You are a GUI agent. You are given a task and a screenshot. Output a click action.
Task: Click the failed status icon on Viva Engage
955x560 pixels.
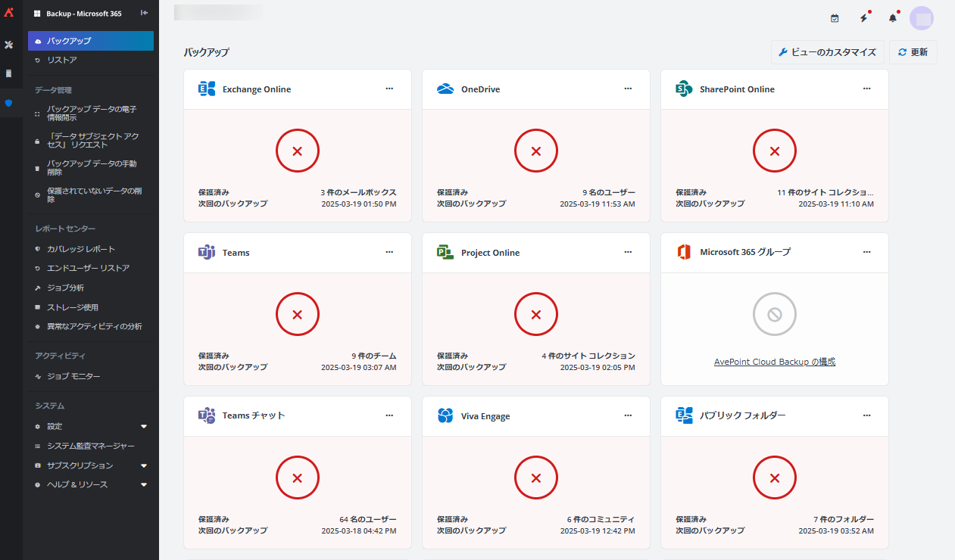point(536,478)
